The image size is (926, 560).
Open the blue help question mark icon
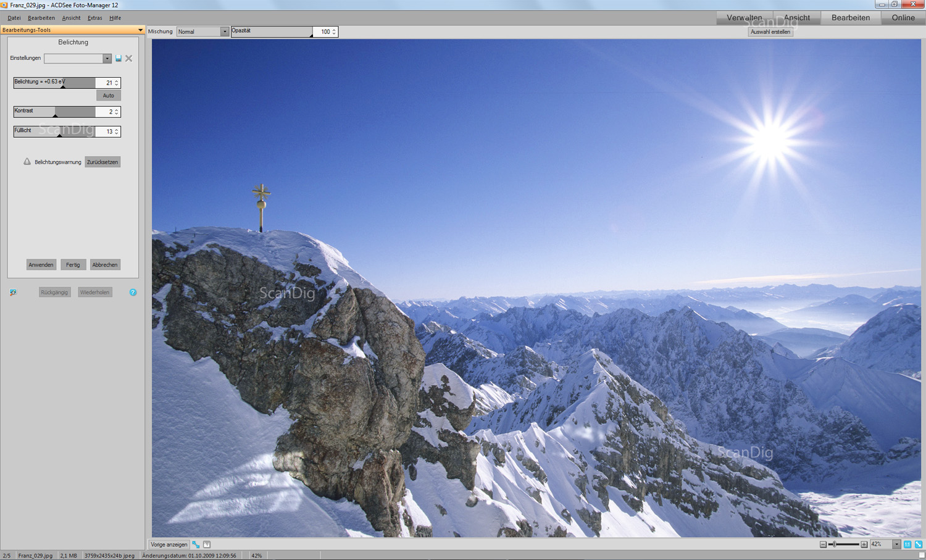(x=133, y=293)
